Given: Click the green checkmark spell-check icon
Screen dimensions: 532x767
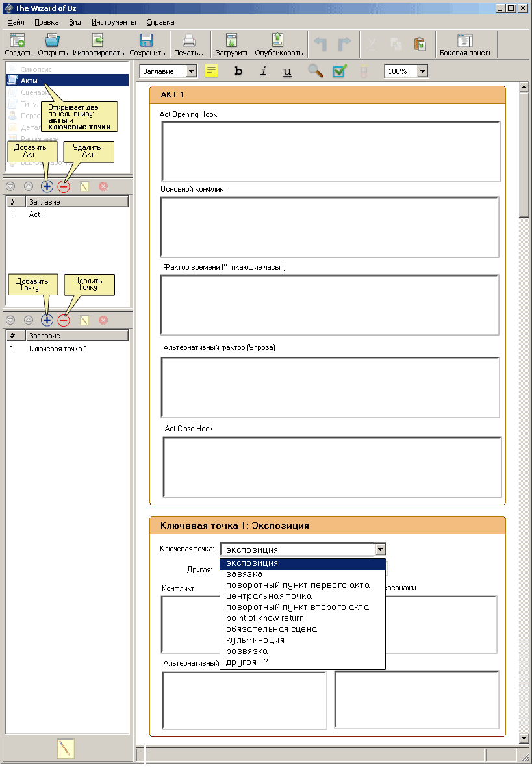Looking at the screenshot, I should click(340, 71).
